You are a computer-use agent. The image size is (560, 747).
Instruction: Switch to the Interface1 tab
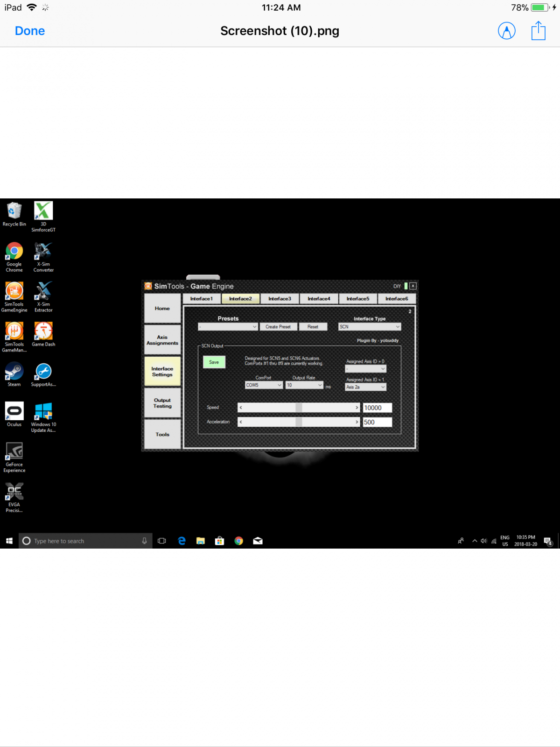pyautogui.click(x=202, y=299)
